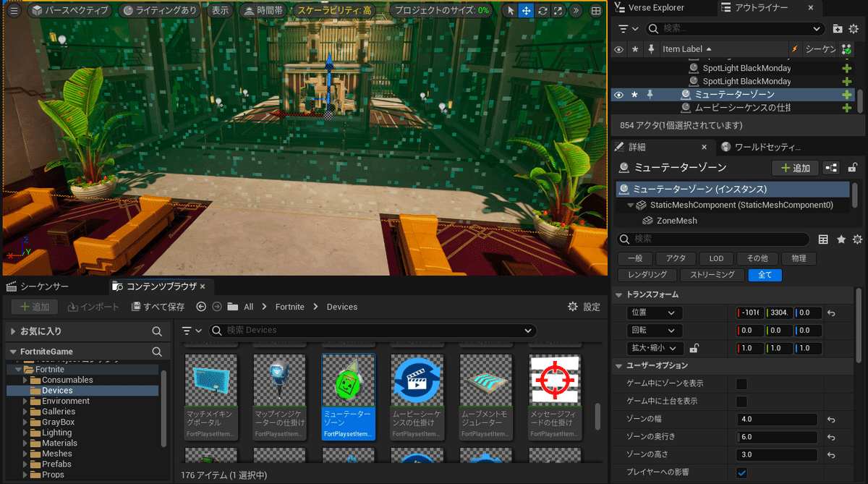Switch to Verse Explorer tab
Viewport: 868px width, 484px height.
click(658, 8)
